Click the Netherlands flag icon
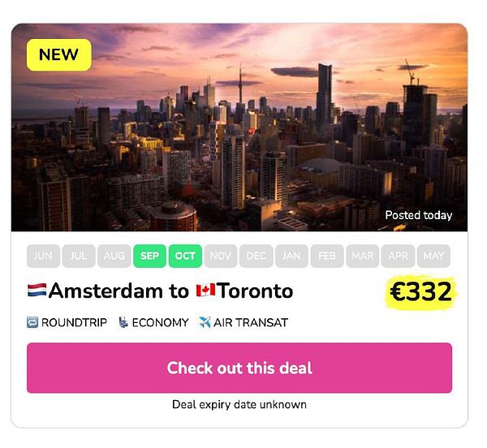Viewport: 487px width, 448px height. (37, 290)
